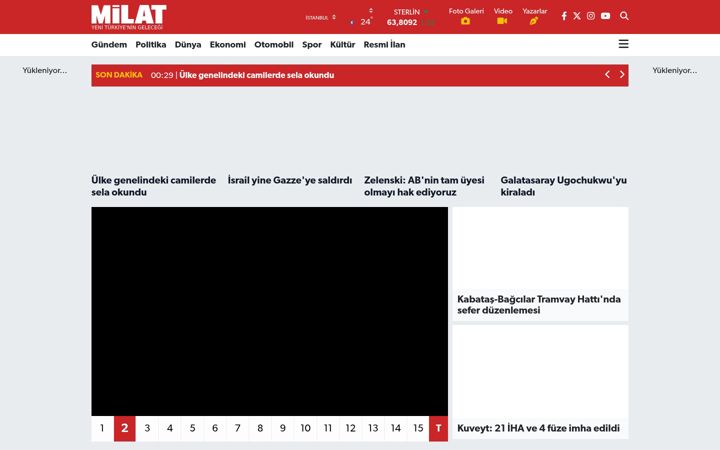
Task: Open Politika section
Action: coord(151,45)
